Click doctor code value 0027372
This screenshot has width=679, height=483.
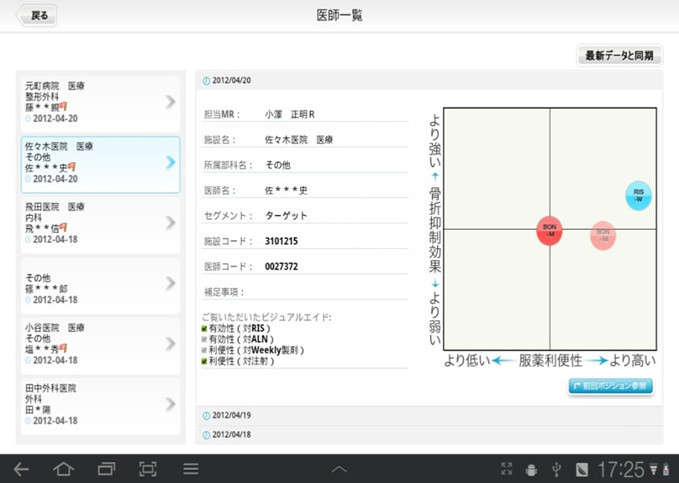(281, 266)
